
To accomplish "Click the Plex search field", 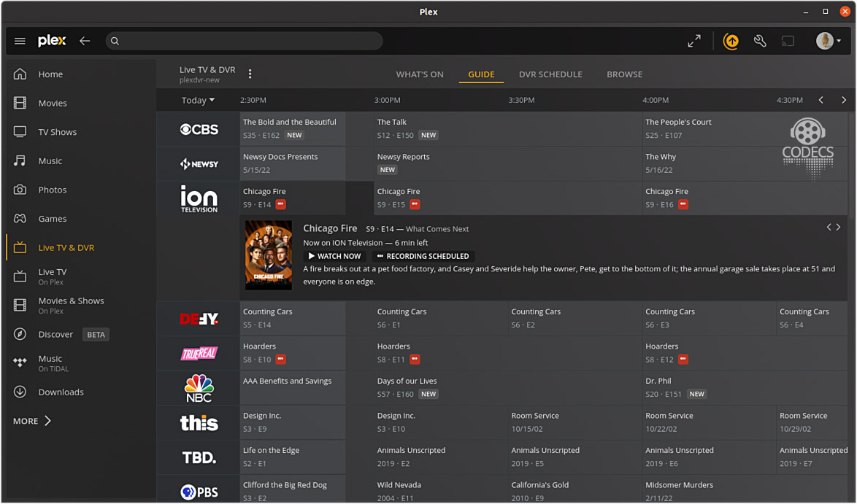I will pyautogui.click(x=245, y=42).
